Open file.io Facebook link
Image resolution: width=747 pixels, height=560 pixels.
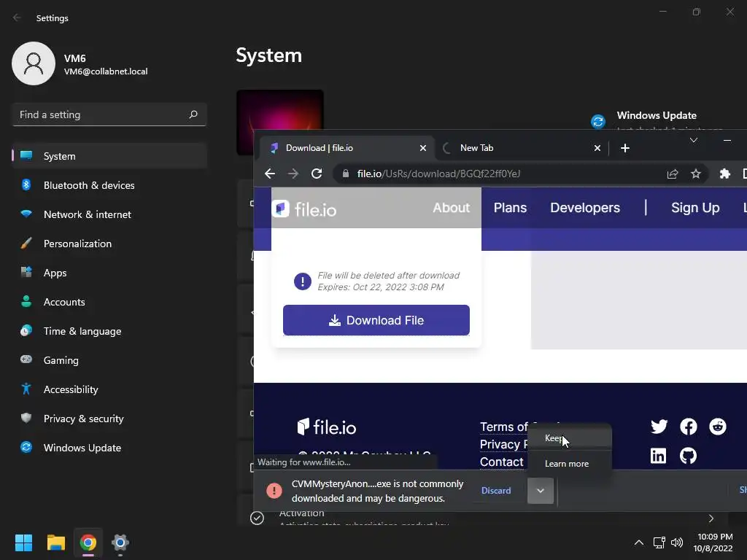pyautogui.click(x=688, y=426)
